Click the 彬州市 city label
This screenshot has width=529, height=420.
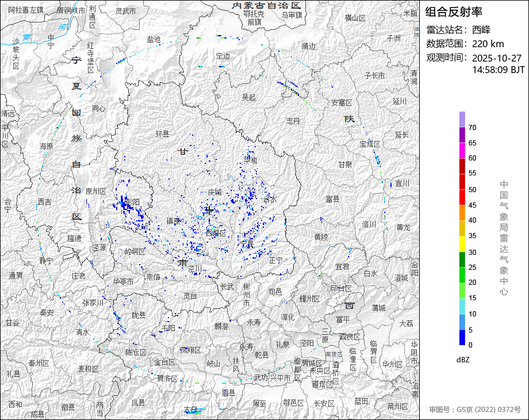click(246, 294)
